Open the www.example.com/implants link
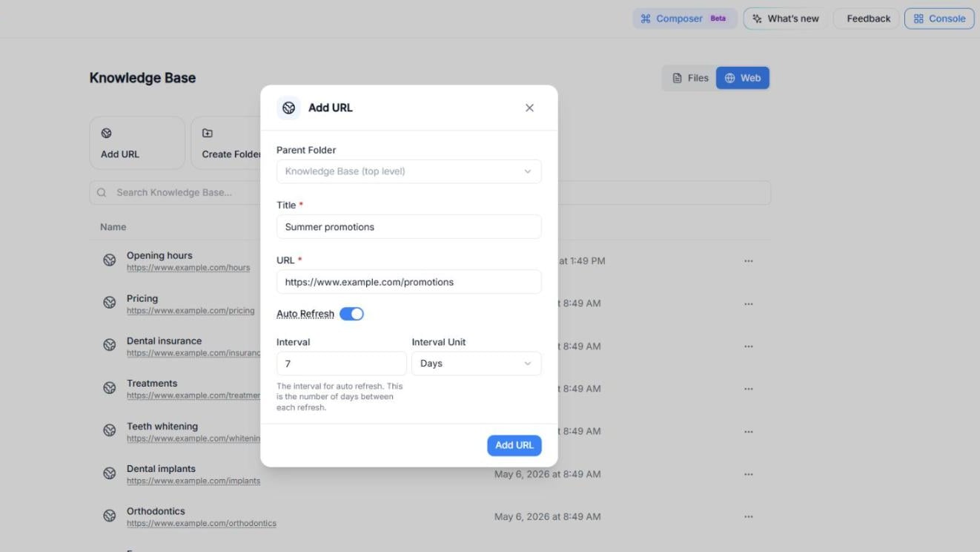The height and width of the screenshot is (552, 980). click(193, 481)
